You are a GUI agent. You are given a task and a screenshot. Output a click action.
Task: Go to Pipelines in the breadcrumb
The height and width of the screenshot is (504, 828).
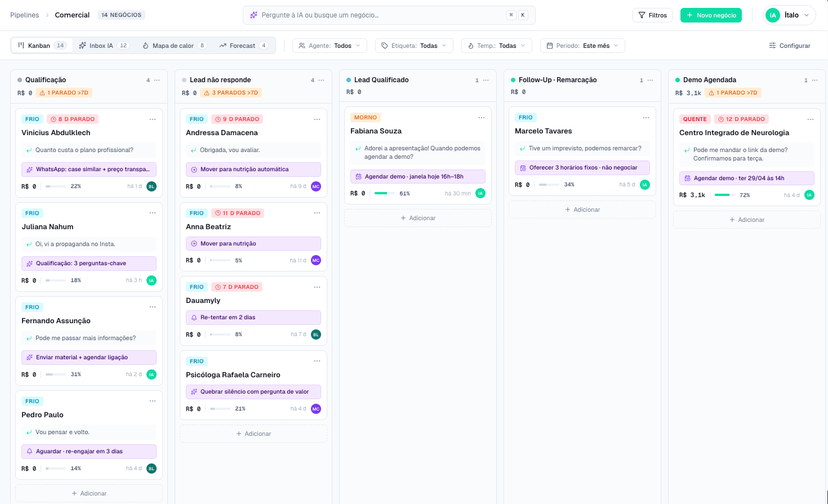tap(25, 15)
